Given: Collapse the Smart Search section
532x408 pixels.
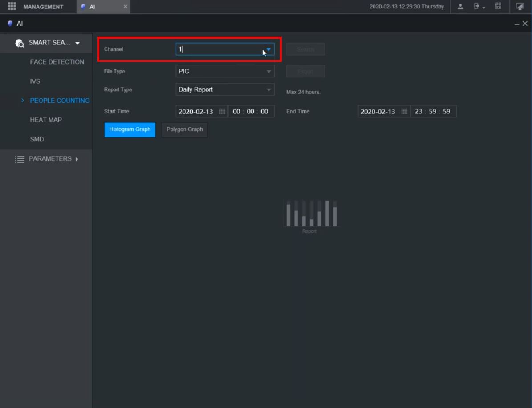Looking at the screenshot, I should 77,43.
